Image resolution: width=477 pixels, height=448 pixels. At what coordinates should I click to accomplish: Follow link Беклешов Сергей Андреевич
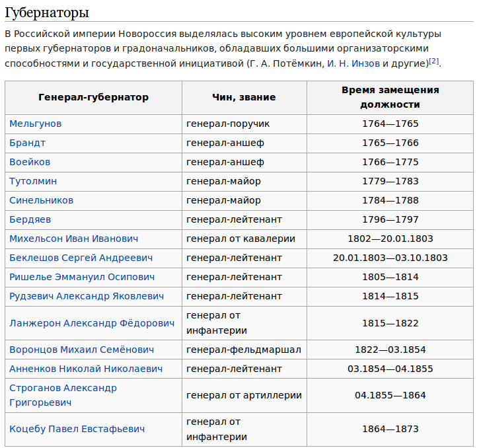click(x=81, y=258)
